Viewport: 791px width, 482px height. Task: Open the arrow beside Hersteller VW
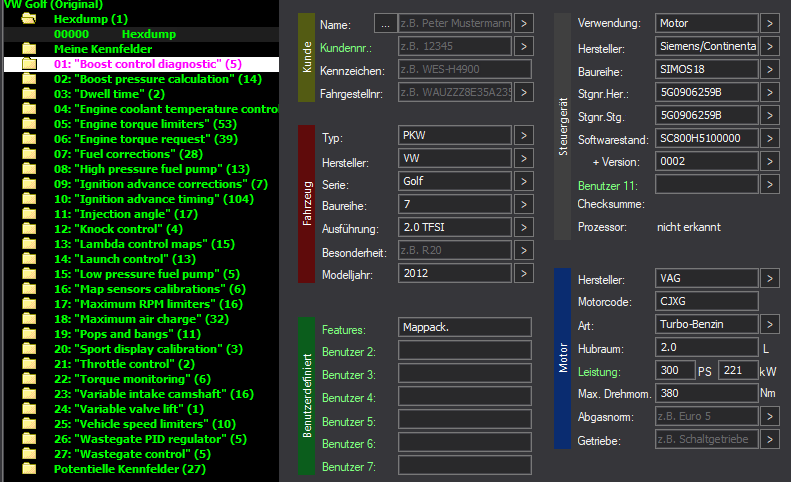pos(524,158)
